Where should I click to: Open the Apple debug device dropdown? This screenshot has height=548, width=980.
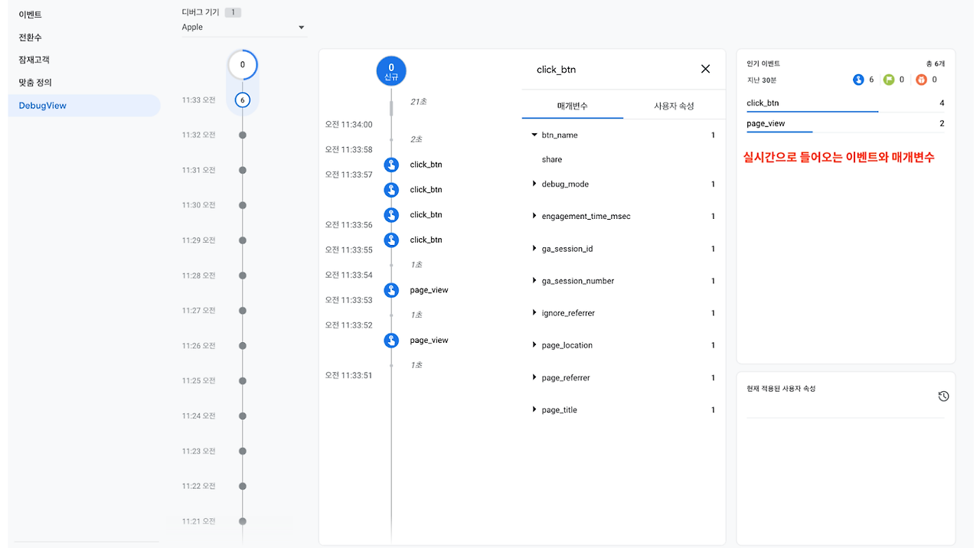tap(243, 28)
